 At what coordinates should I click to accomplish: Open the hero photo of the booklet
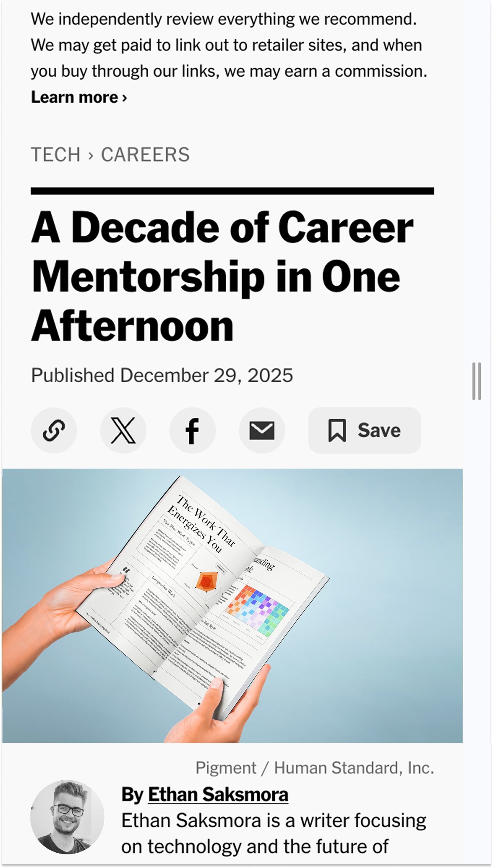point(232,606)
